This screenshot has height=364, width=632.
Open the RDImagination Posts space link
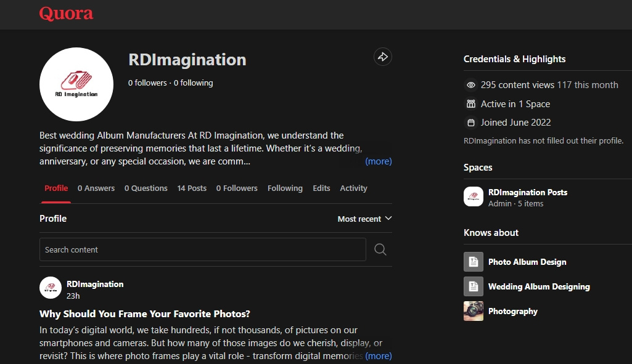pyautogui.click(x=528, y=192)
